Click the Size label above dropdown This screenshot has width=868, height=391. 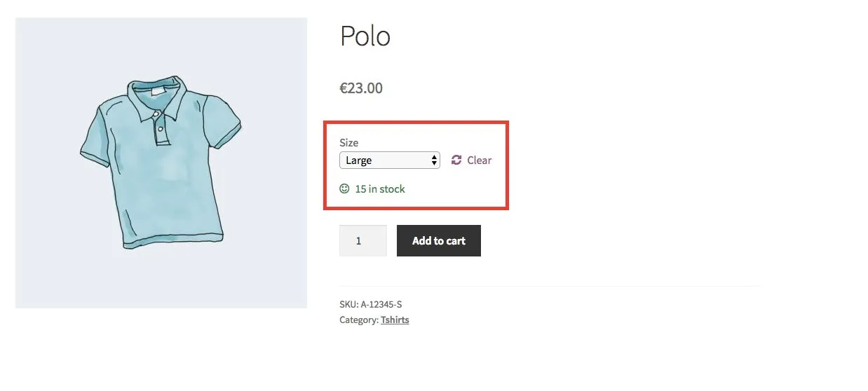pyautogui.click(x=348, y=142)
